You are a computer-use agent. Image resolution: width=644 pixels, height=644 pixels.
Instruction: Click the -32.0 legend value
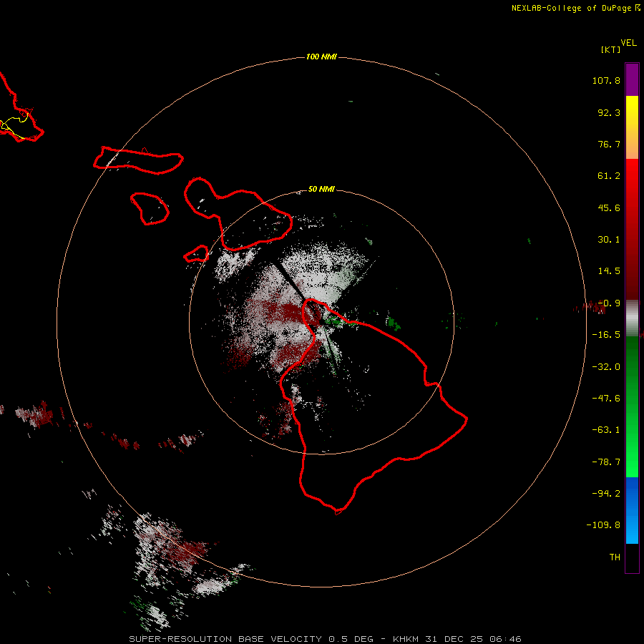pyautogui.click(x=606, y=367)
